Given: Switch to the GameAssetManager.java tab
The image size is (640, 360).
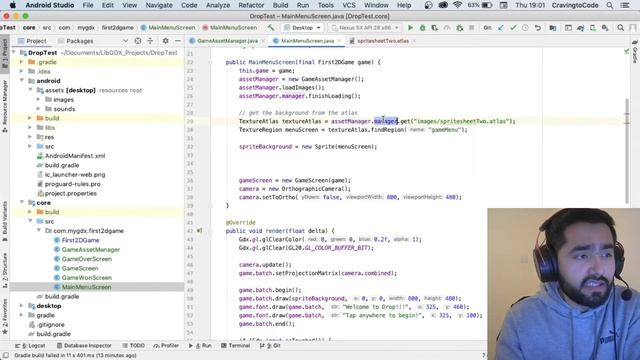Looking at the screenshot, I should [227, 41].
